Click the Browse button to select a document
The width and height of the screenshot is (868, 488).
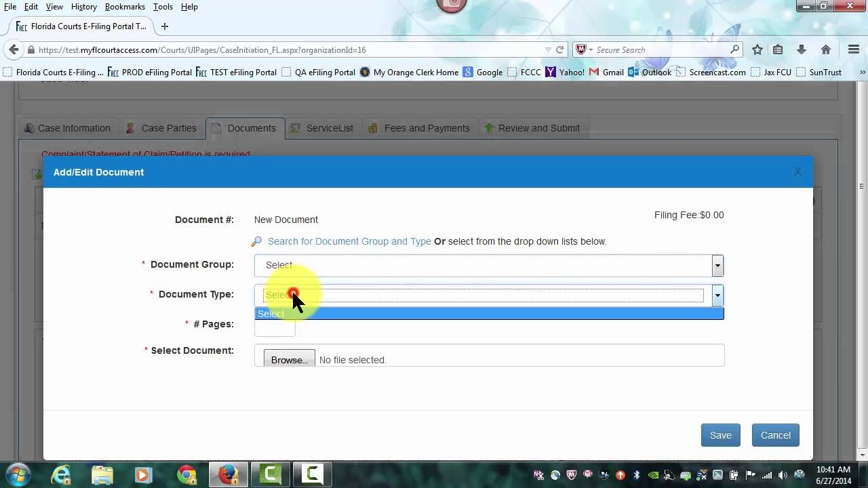289,360
